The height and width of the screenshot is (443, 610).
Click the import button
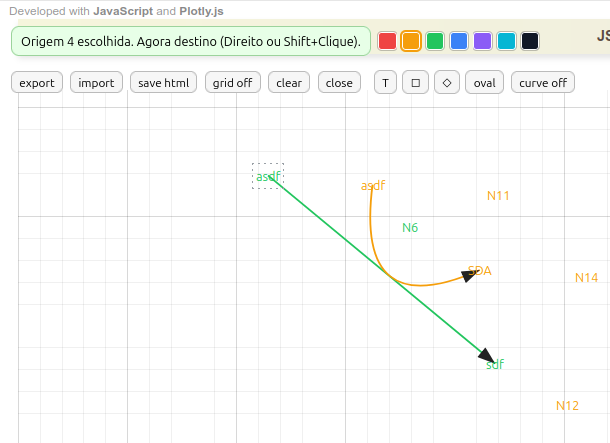click(x=96, y=82)
